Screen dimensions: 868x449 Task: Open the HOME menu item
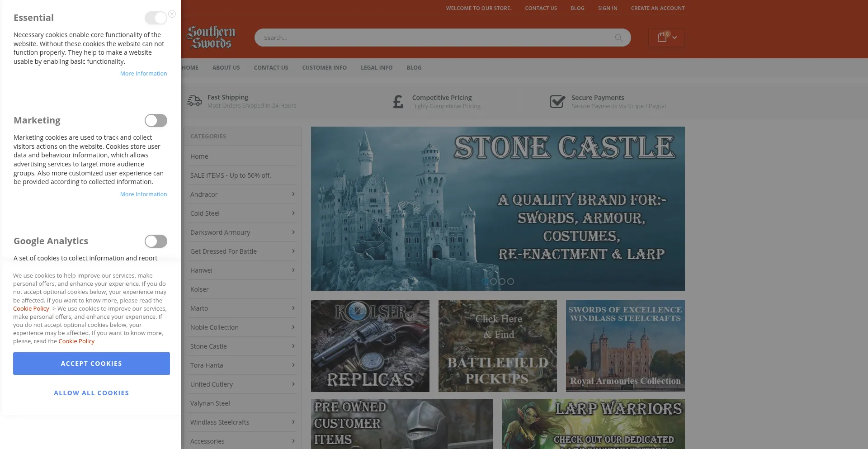click(x=190, y=68)
